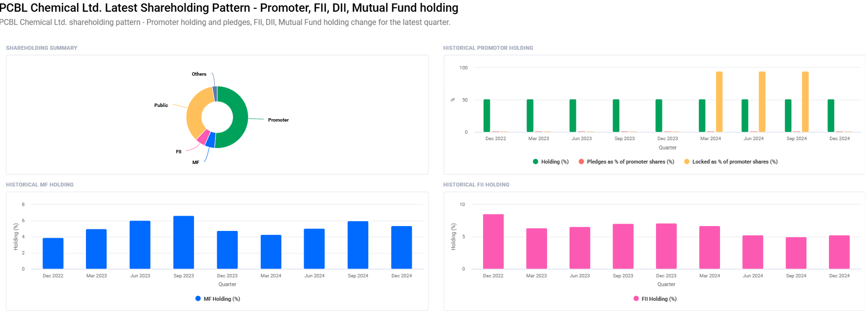Viewport: 868px width, 313px height.
Task: Click the Promoter label beside donut chart
Action: 278,120
